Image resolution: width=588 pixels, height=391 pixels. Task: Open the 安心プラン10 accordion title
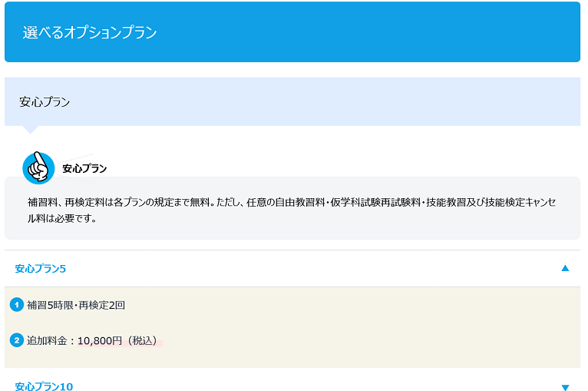coord(44,386)
